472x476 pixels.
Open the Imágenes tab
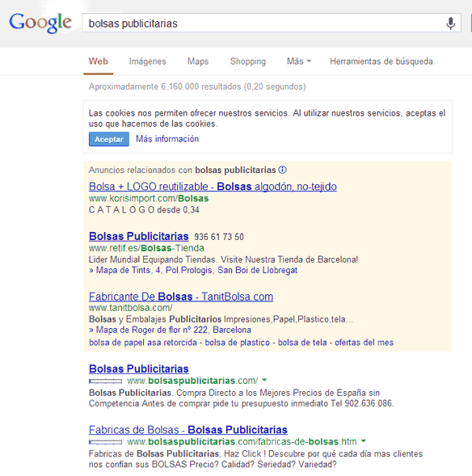[148, 61]
